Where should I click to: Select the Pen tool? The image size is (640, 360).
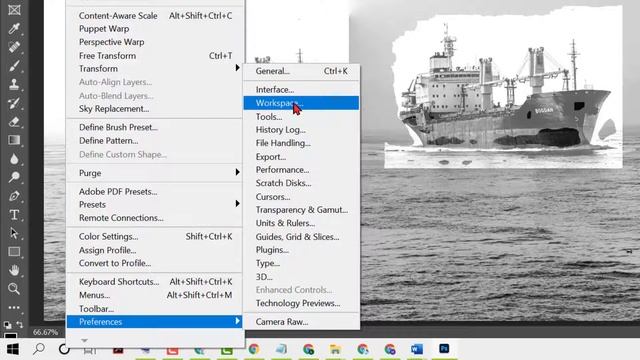tap(14, 196)
